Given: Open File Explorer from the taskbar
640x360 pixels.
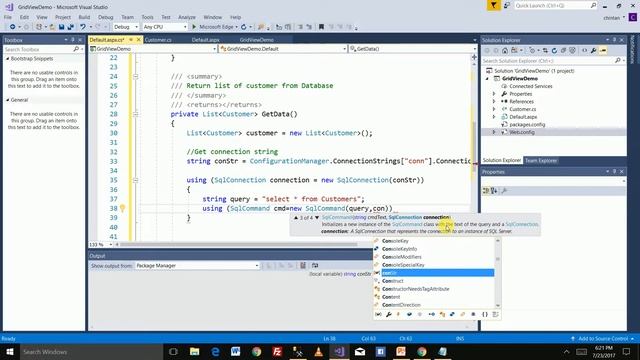Looking at the screenshot, I should click(194, 351).
